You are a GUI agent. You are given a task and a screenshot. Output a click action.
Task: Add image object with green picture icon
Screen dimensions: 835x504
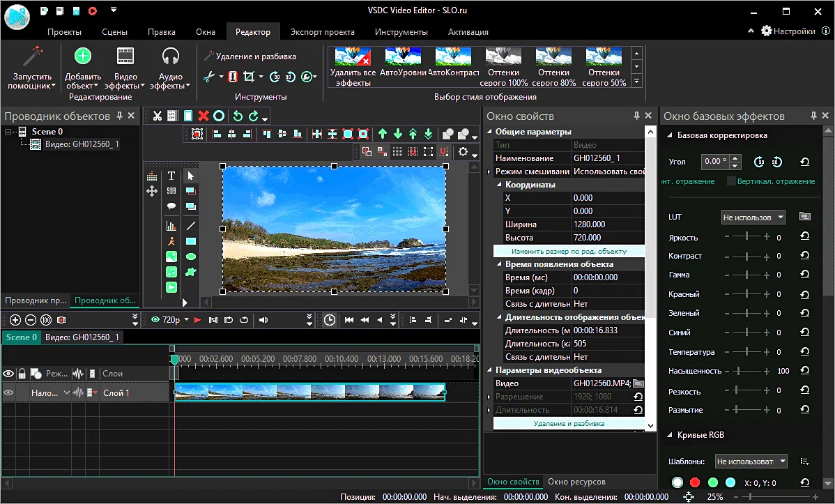[171, 257]
